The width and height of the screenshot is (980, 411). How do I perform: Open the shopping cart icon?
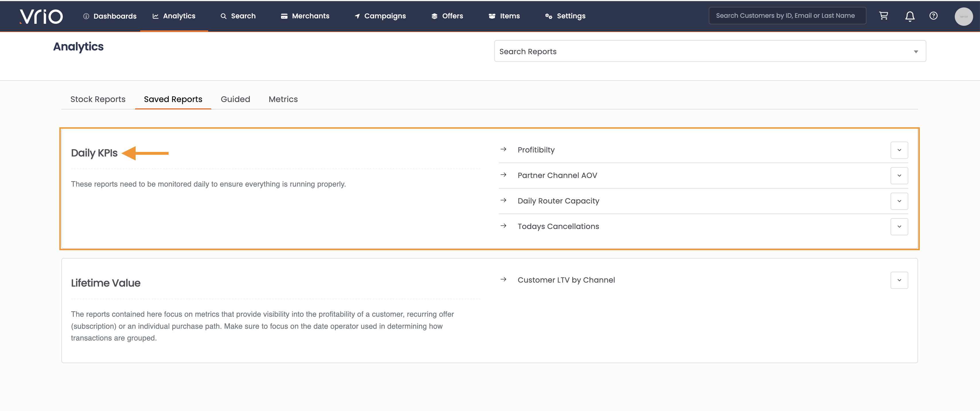883,15
